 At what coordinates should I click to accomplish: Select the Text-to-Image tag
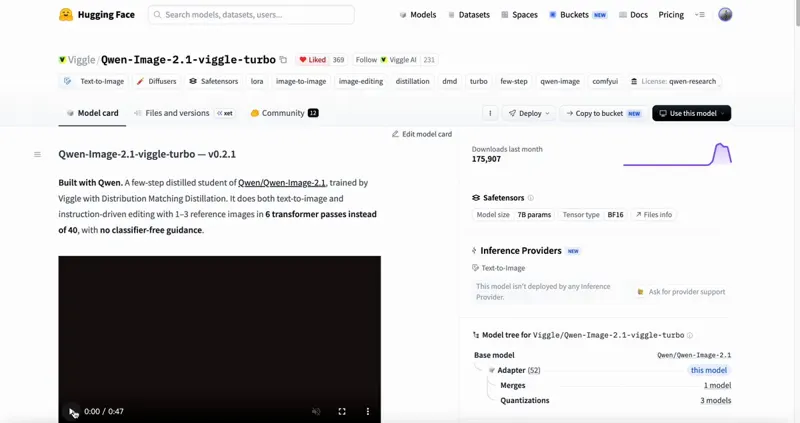[94, 81]
